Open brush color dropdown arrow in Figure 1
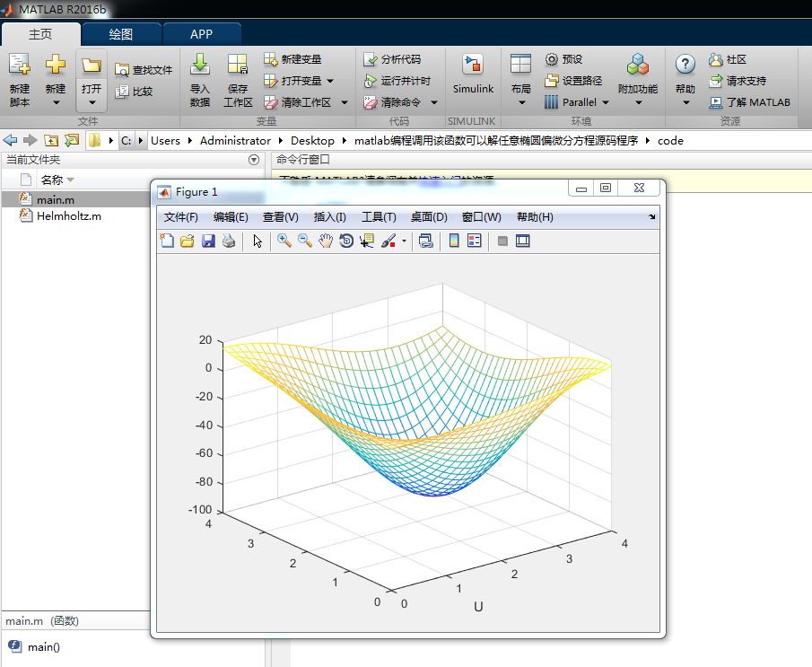 pyautogui.click(x=404, y=241)
